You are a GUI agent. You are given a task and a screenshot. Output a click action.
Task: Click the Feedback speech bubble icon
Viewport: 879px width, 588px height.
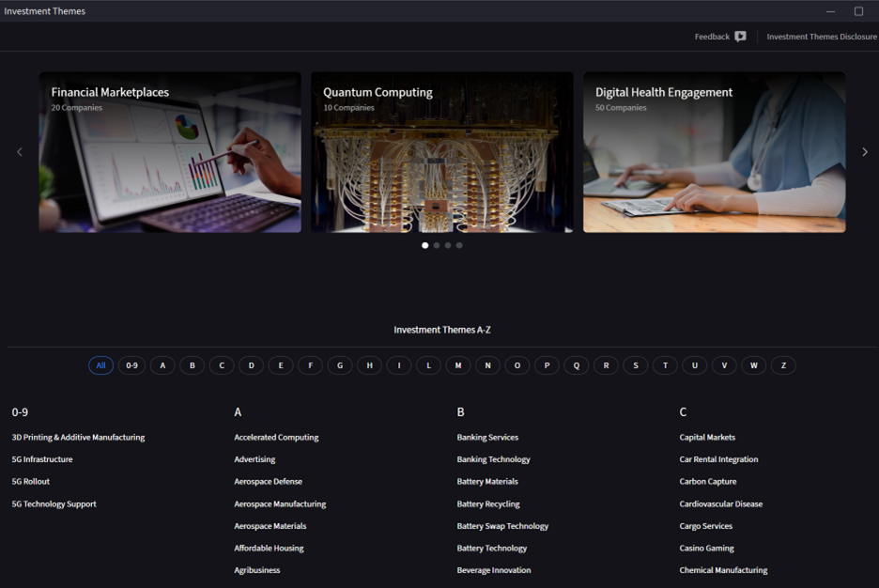[740, 36]
